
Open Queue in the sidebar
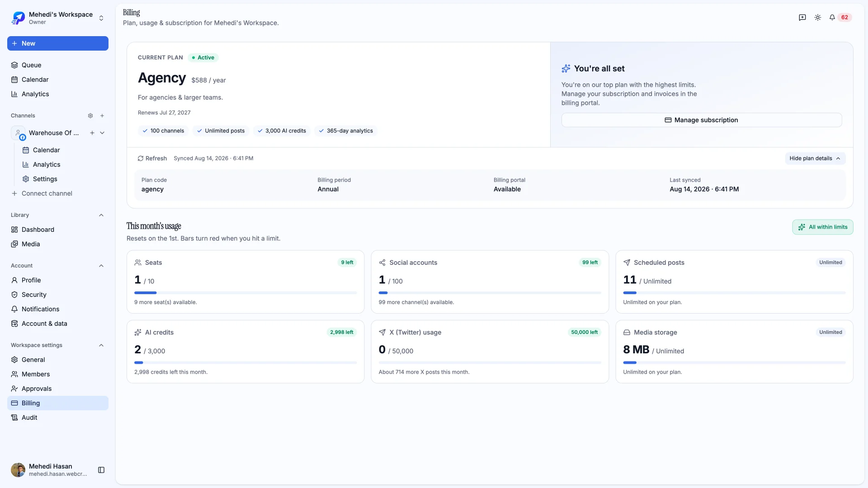click(x=58, y=65)
